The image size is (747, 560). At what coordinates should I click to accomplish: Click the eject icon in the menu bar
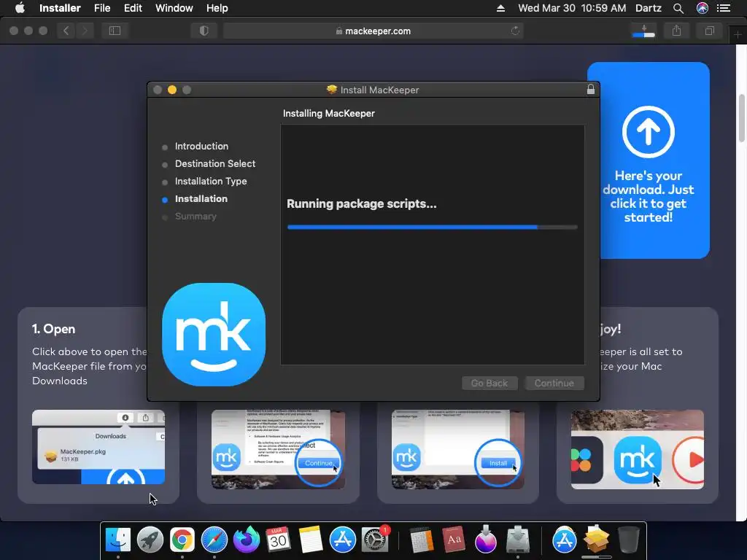[x=500, y=8]
